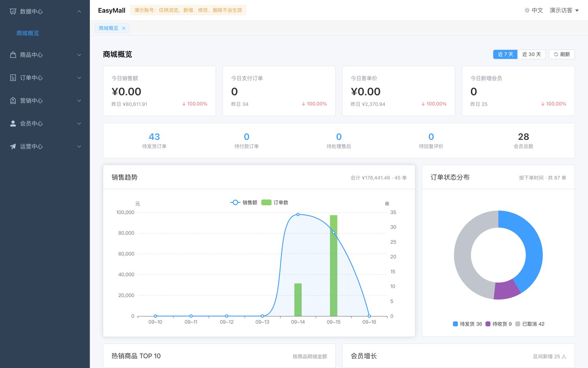Expand the 商品中心 menu chevron

pos(79,55)
